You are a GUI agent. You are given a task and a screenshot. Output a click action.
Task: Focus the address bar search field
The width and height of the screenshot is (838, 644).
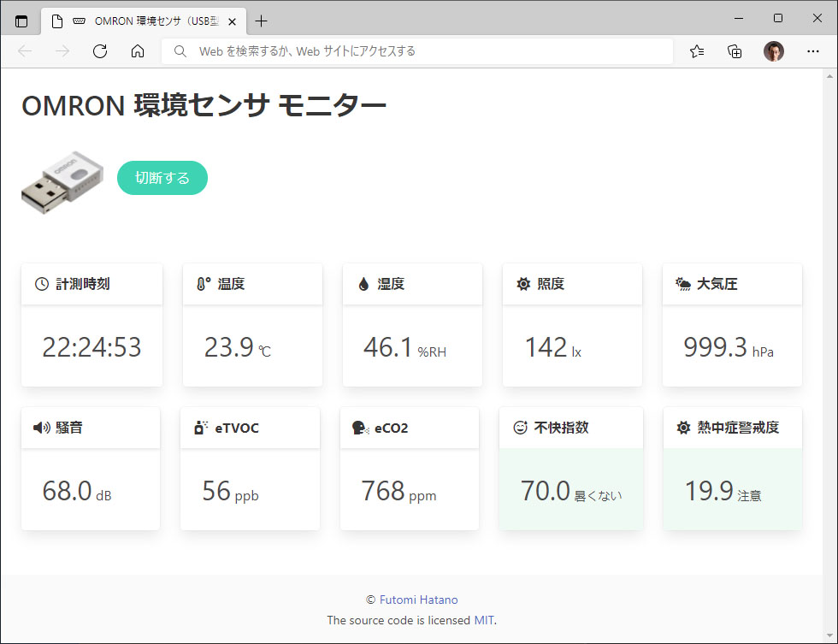tap(417, 51)
